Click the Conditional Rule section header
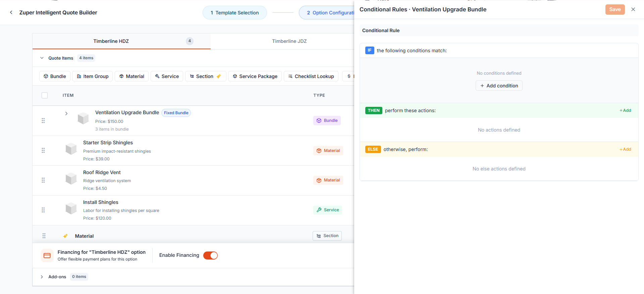Screen dimensions: 644x294 click(499, 30)
